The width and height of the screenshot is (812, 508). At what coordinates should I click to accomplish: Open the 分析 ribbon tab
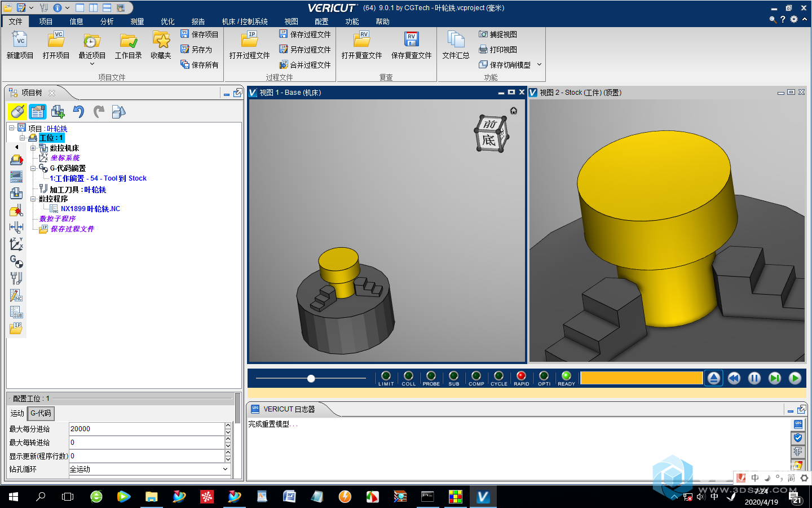[x=107, y=21]
